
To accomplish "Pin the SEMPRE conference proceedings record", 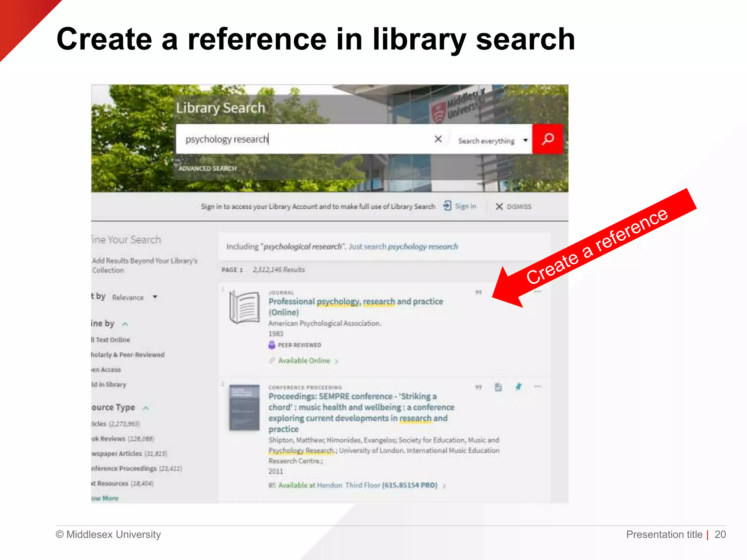I will [518, 387].
